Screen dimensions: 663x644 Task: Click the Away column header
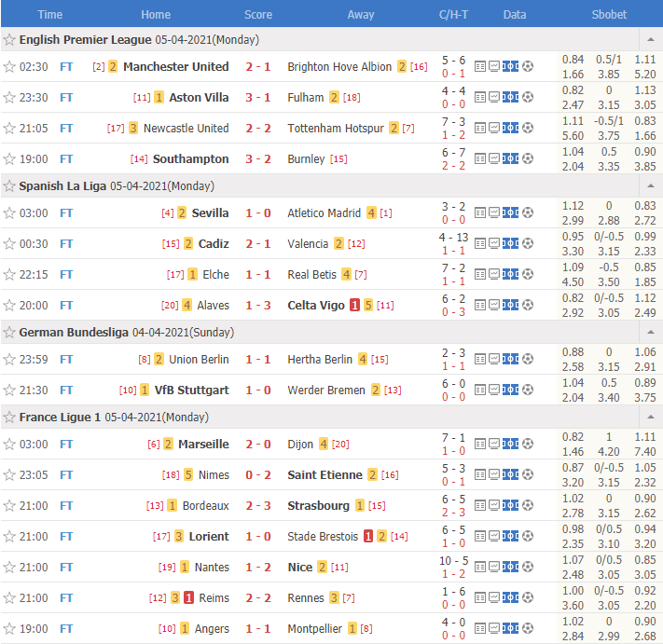pyautogui.click(x=361, y=14)
